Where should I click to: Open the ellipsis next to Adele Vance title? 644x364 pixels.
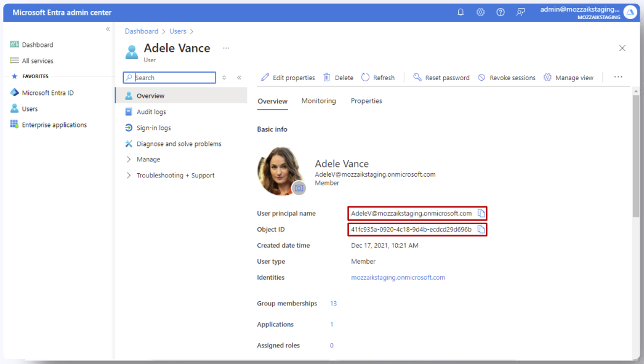tap(226, 48)
